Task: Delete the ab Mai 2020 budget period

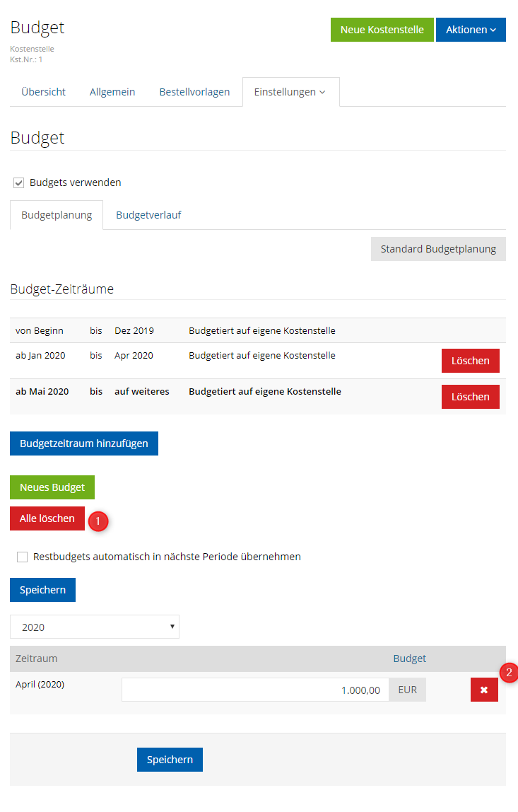Action: tap(470, 397)
